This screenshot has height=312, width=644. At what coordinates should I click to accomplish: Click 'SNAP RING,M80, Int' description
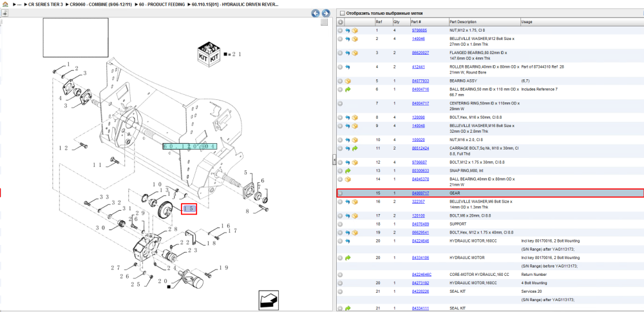467,171
